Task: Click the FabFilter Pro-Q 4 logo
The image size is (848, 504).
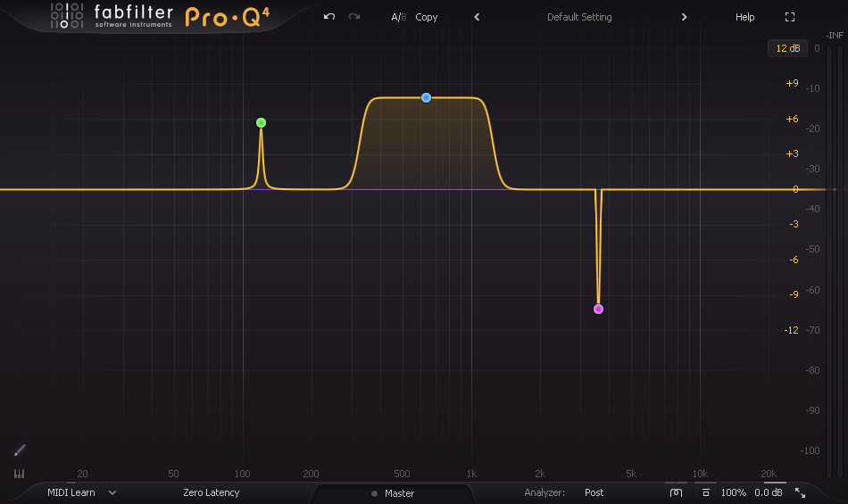Action: [160, 16]
